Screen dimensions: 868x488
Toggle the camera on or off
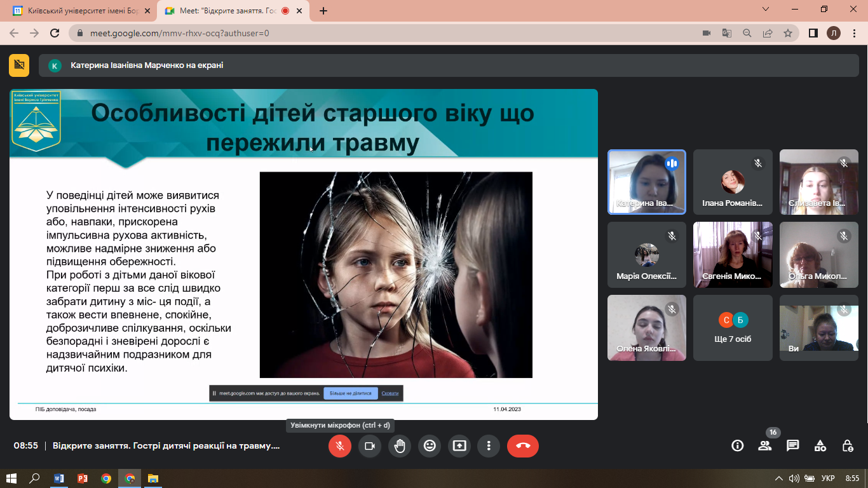click(x=369, y=446)
